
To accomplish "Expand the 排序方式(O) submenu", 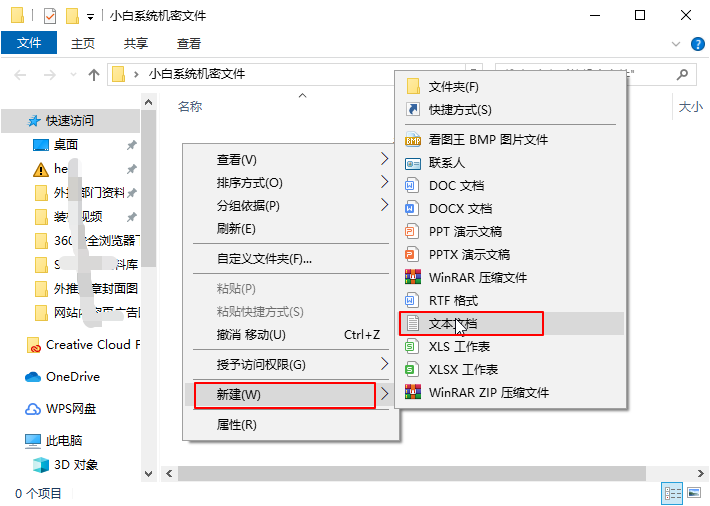I will click(291, 183).
